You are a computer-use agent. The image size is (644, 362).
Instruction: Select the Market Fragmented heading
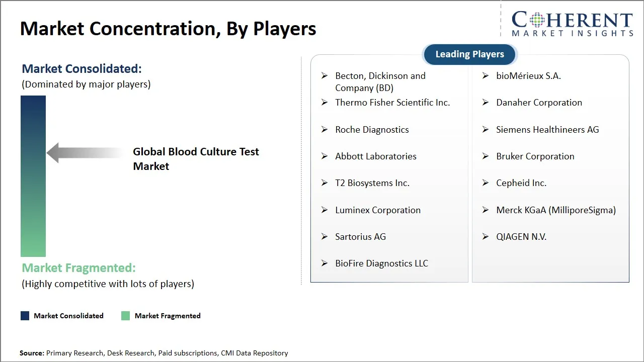[78, 267]
